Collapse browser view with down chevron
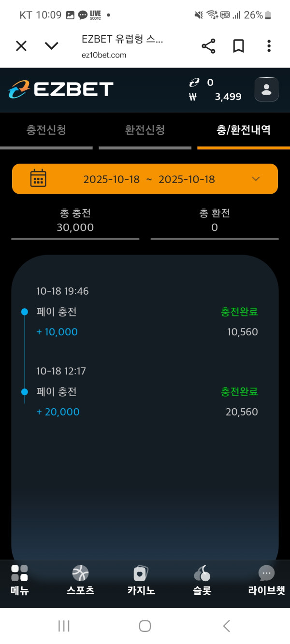Image resolution: width=290 pixels, height=644 pixels. [x=51, y=46]
